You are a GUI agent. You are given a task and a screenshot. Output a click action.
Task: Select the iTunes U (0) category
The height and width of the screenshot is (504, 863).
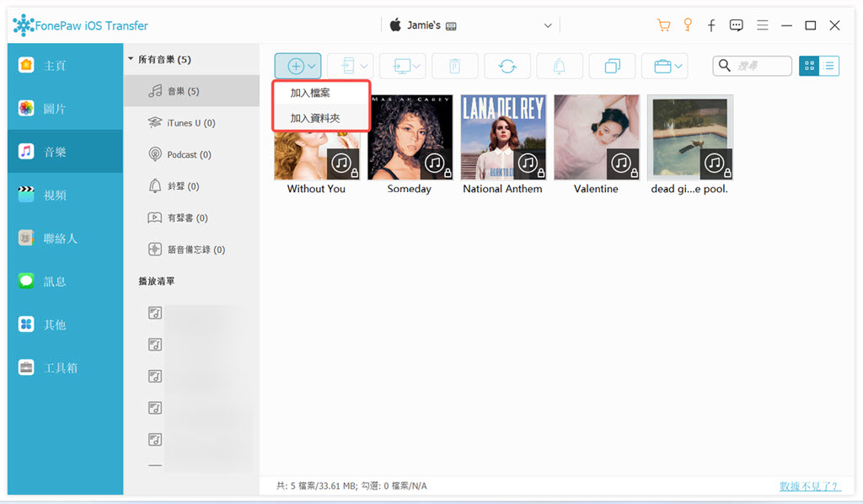(x=191, y=123)
